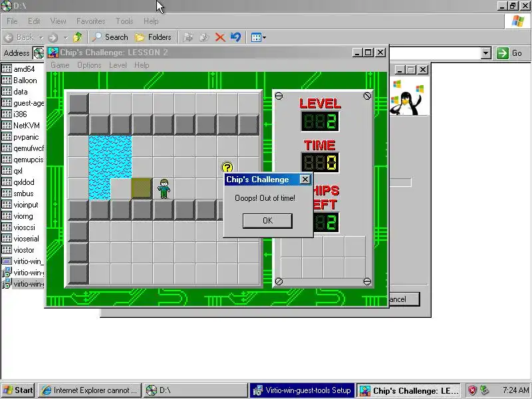
Task: Open the Tools menu in Explorer
Action: 124,21
